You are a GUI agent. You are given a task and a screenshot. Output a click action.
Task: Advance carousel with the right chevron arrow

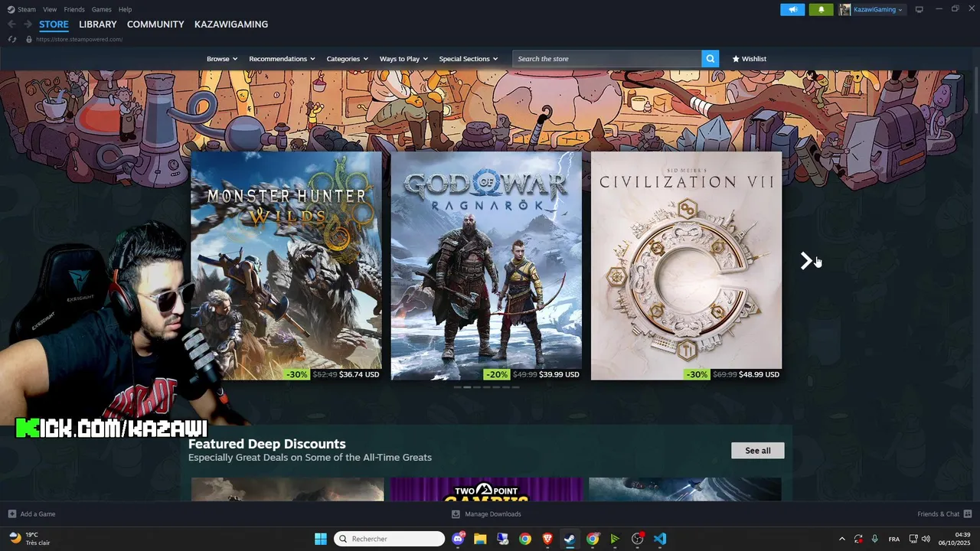805,261
